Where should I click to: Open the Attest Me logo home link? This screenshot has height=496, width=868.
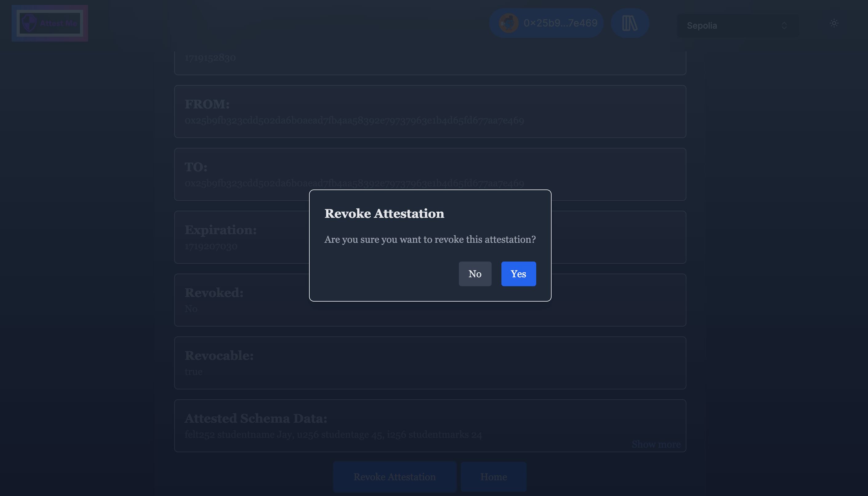pyautogui.click(x=50, y=23)
